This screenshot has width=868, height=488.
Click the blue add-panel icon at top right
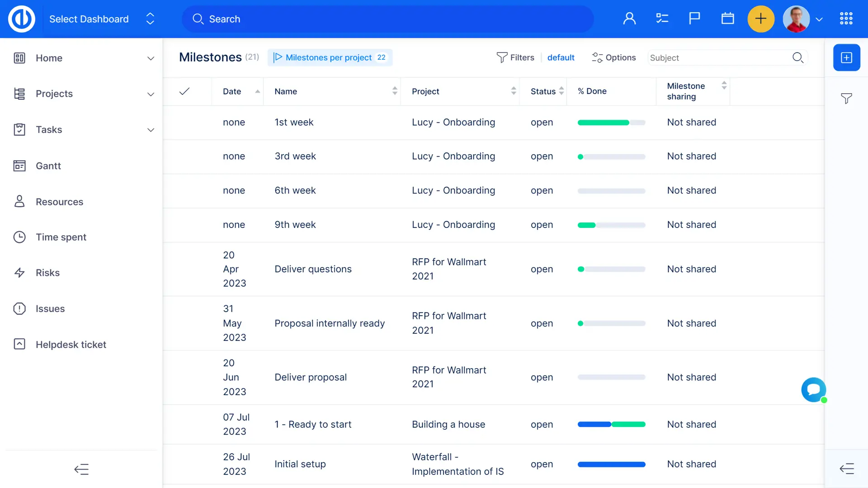846,57
